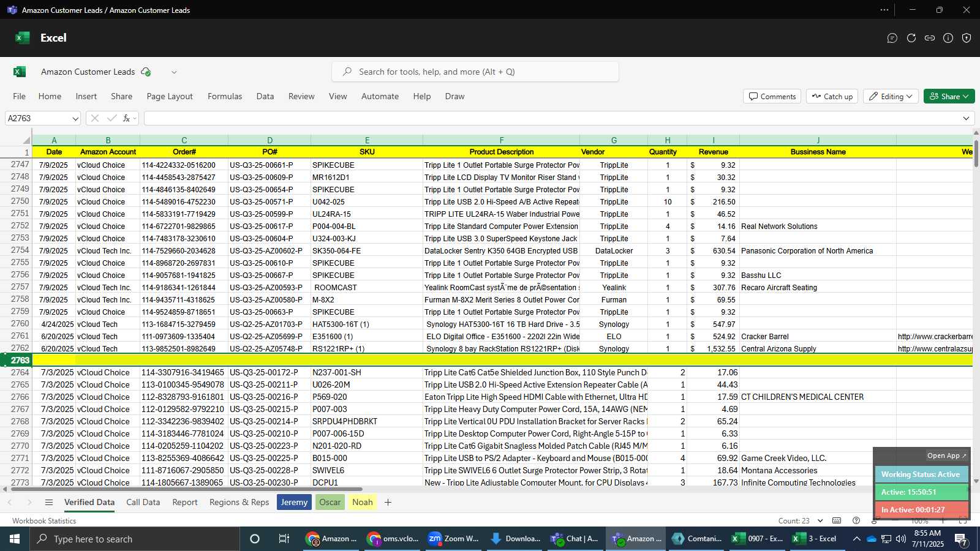Open the Draw tab
The width and height of the screenshot is (980, 551).
point(454,96)
